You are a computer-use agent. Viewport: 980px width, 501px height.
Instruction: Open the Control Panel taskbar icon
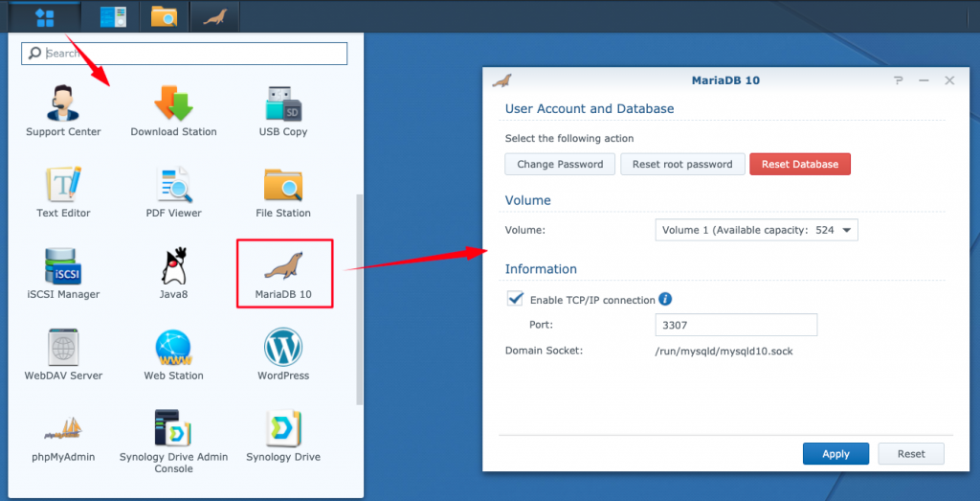click(x=113, y=17)
